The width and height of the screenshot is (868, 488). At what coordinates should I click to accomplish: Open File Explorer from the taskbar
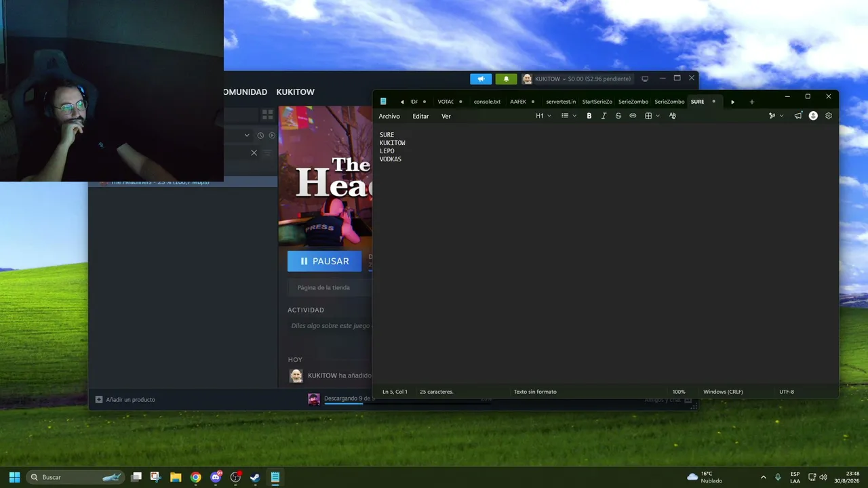click(x=176, y=477)
